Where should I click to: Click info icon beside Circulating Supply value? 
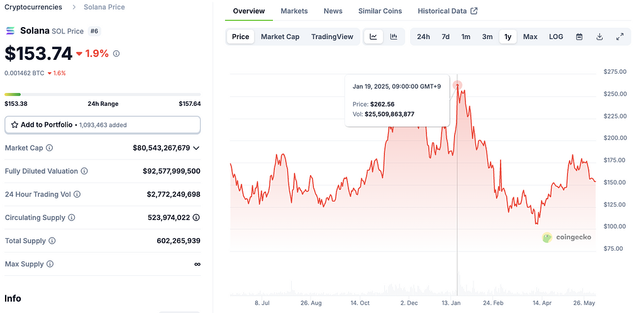[196, 217]
